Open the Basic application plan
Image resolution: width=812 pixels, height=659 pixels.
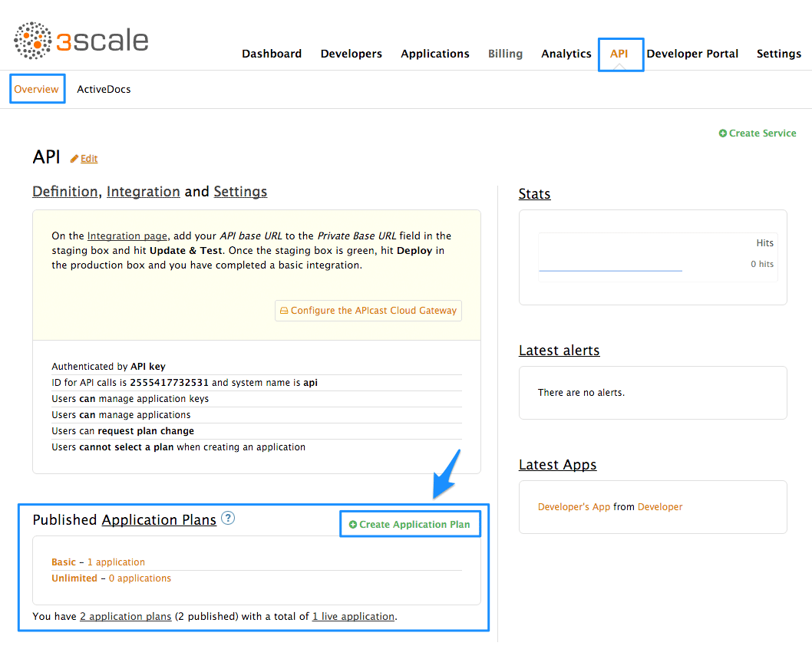64,562
